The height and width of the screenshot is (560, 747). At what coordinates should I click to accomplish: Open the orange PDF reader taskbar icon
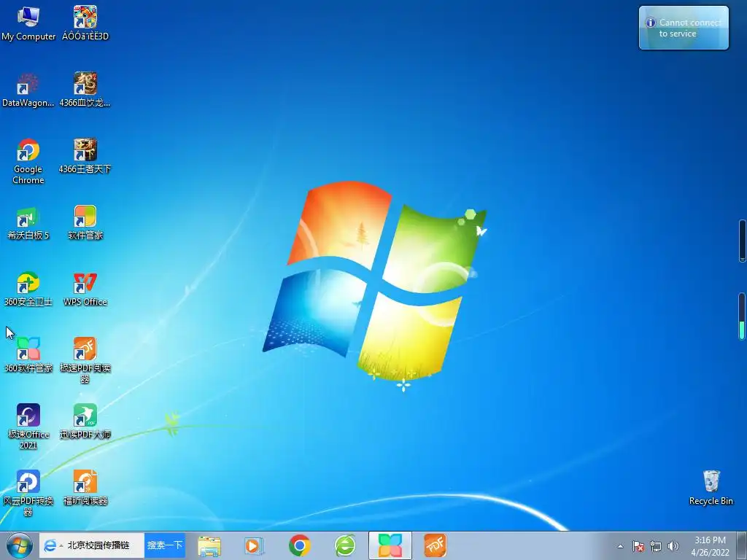[x=435, y=545]
